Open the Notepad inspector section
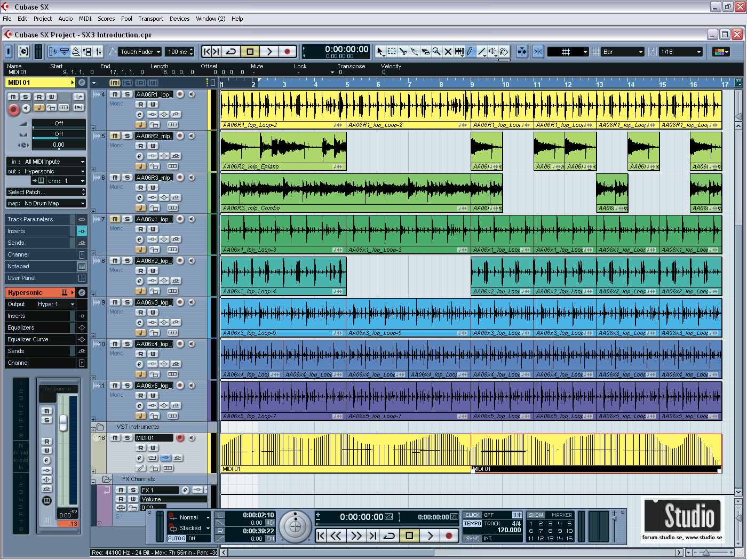 point(41,266)
